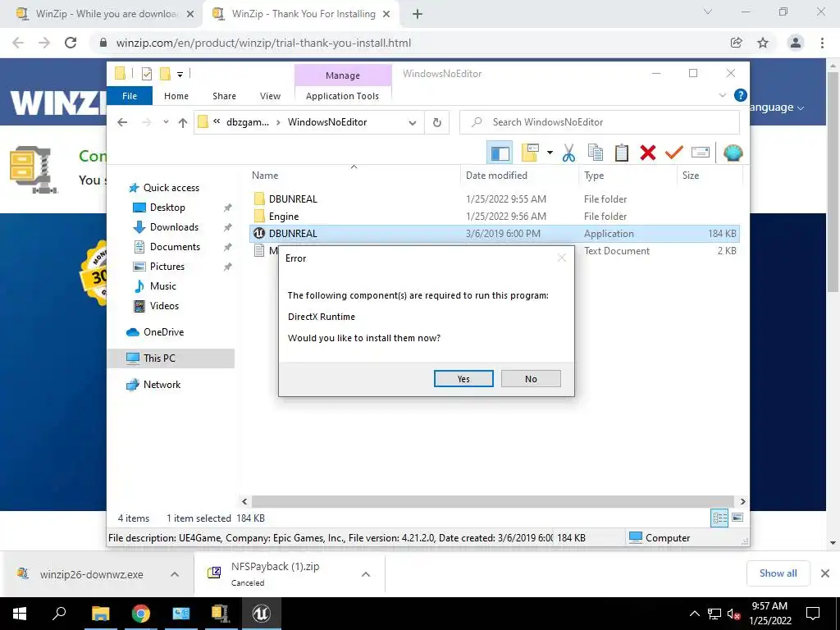Viewport: 840px width, 630px height.
Task: Open the notification center icon
Action: (813, 614)
